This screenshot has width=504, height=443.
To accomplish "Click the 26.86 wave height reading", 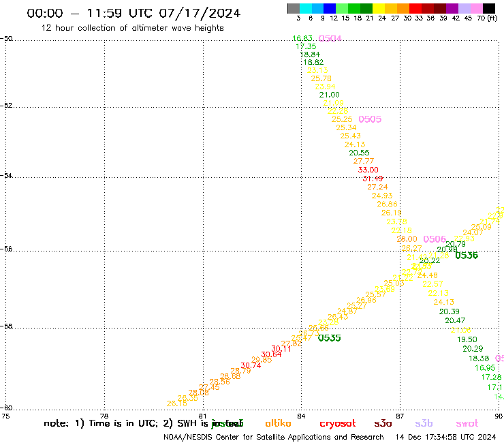I will 387,204.
